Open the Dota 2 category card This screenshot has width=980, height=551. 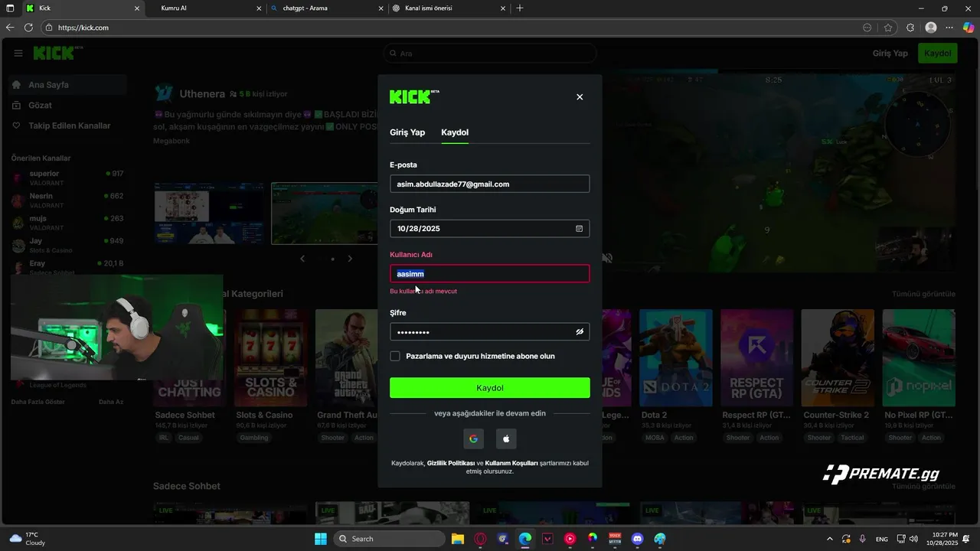676,358
